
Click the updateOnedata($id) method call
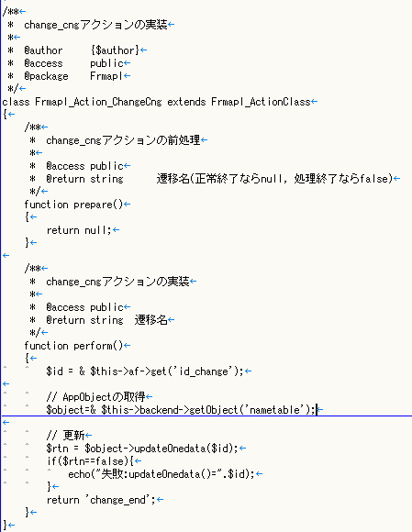point(186,449)
